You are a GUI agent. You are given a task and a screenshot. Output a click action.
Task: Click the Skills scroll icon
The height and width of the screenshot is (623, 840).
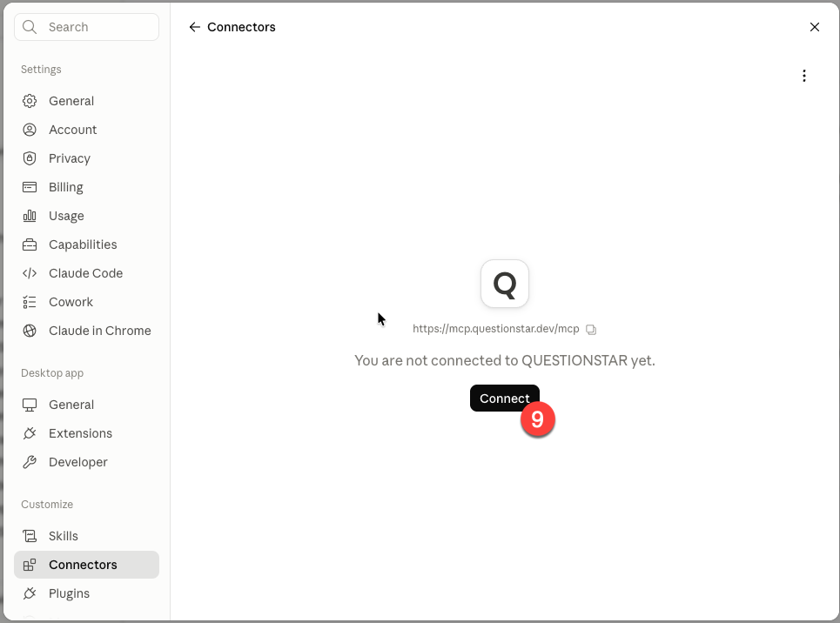pos(30,536)
